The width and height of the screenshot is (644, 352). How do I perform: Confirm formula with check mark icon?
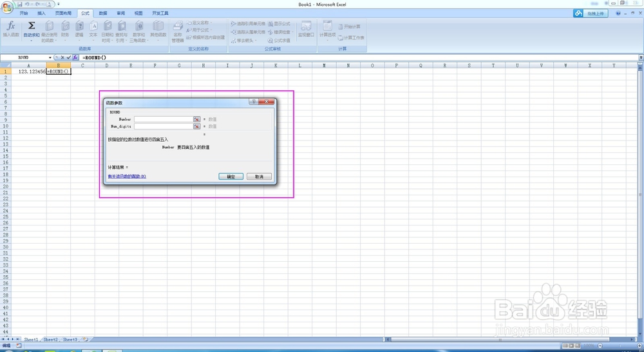(69, 57)
